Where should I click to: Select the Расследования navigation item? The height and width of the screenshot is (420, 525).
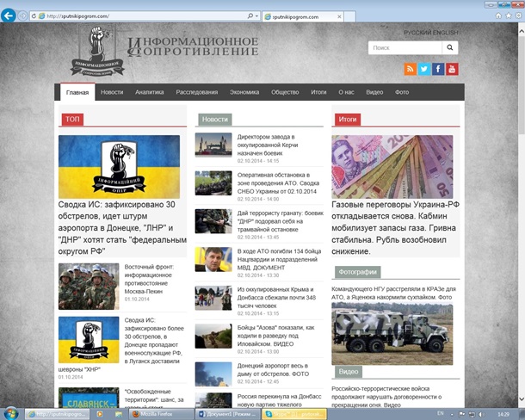click(x=197, y=92)
